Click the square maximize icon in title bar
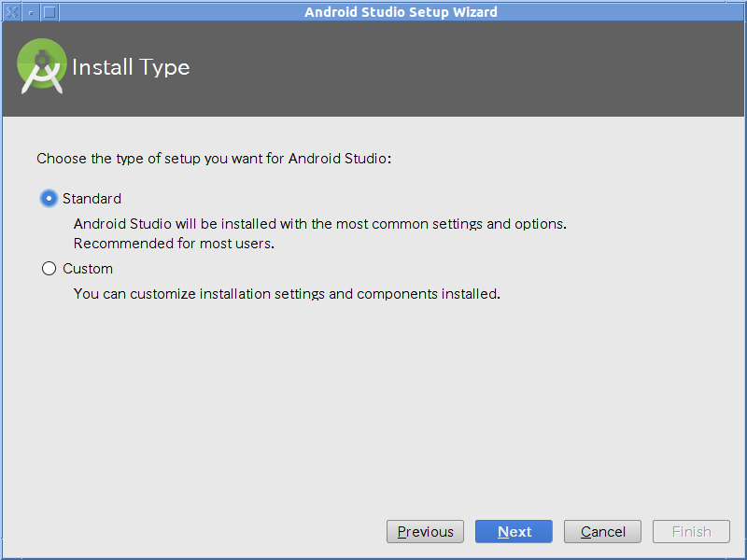 49,12
